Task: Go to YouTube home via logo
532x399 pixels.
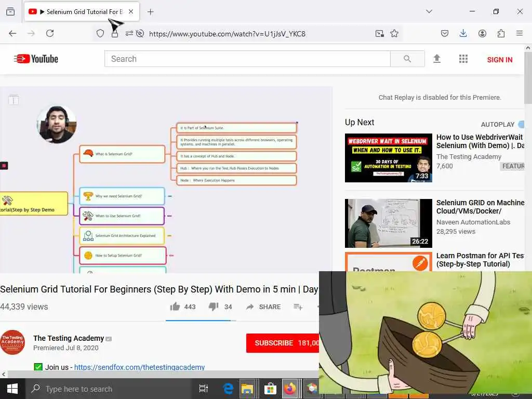Action: pos(36,59)
